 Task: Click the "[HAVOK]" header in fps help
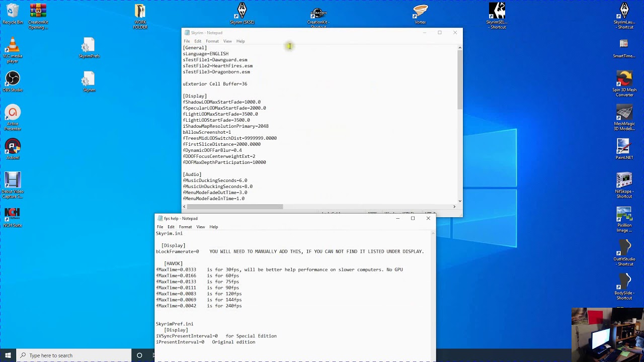point(174,263)
